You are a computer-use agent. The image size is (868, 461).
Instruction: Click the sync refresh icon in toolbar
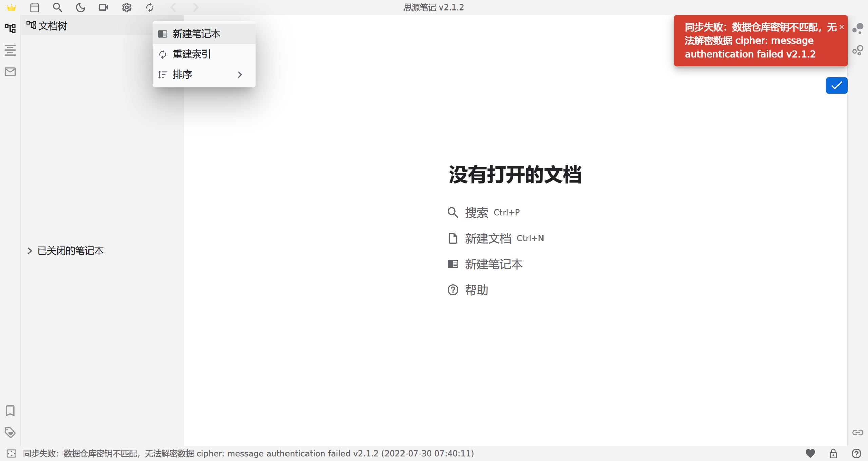150,7
